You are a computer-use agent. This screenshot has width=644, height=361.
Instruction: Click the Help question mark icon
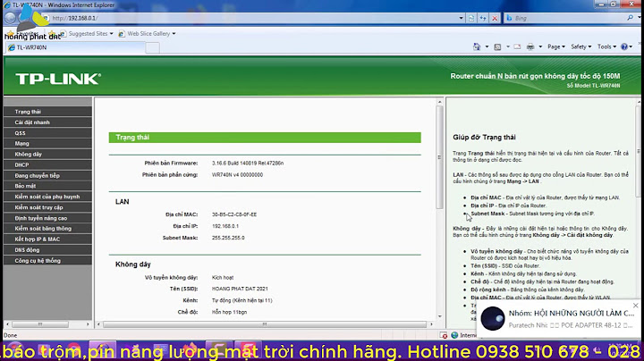(x=624, y=46)
